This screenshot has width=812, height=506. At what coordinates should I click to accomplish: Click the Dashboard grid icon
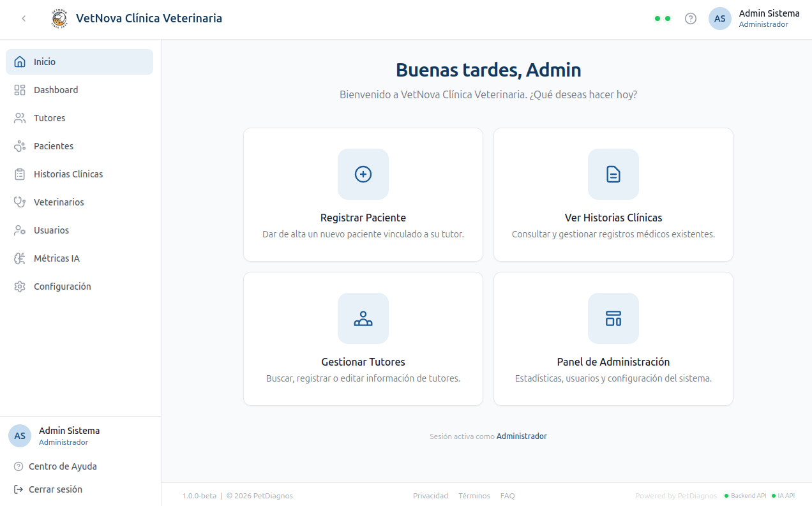click(x=20, y=90)
